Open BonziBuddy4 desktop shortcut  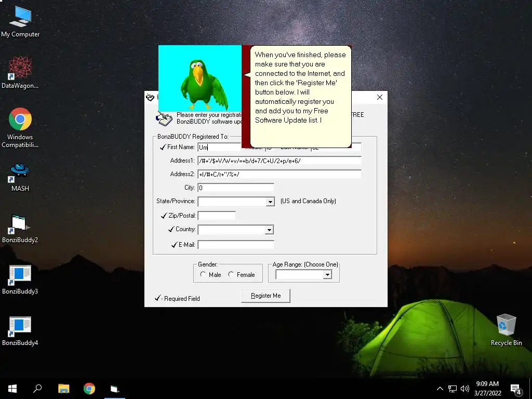point(20,331)
